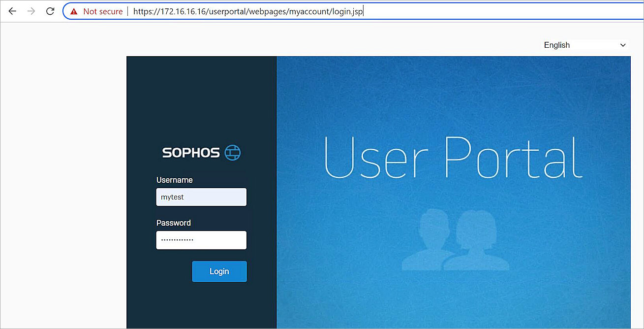The width and height of the screenshot is (644, 329).
Task: Click the Username label
Action: (175, 180)
